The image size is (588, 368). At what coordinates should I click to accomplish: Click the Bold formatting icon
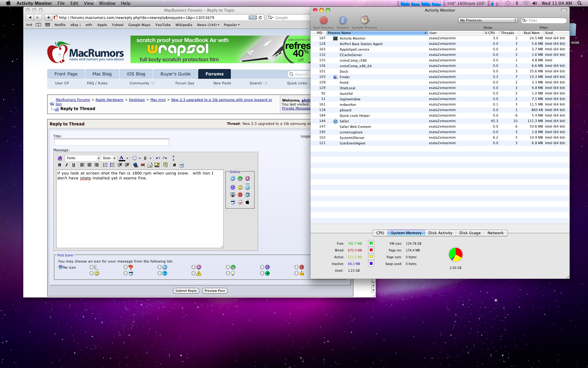pos(60,165)
